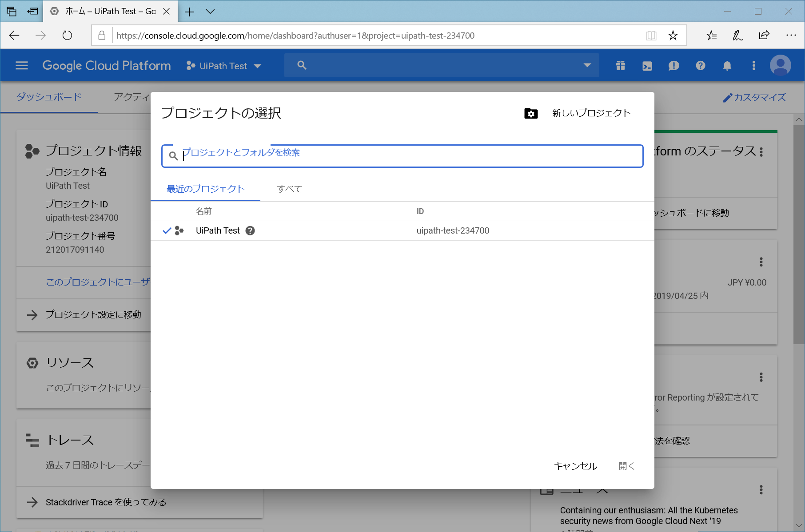Viewport: 805px width, 532px height.
Task: Click the キャンセル button
Action: click(x=575, y=466)
